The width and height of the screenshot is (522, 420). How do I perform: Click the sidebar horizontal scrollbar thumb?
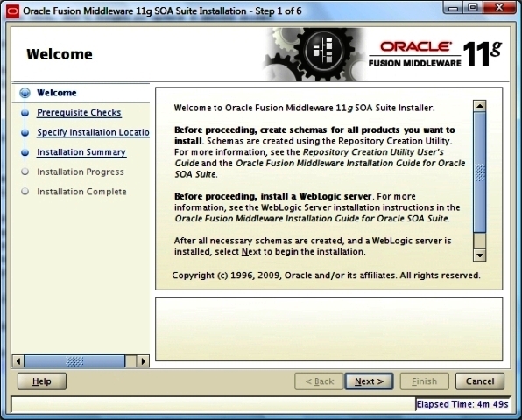(x=74, y=361)
